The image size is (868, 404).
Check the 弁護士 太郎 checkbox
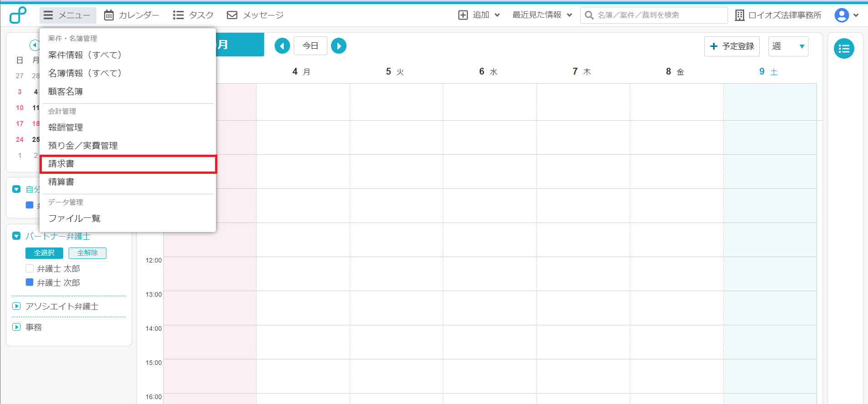point(30,268)
